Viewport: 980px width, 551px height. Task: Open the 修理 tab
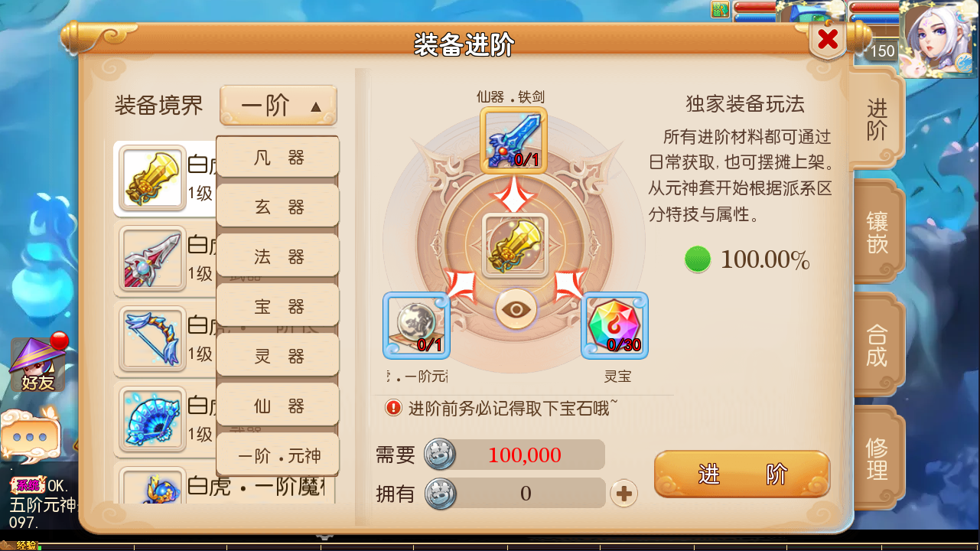click(877, 458)
